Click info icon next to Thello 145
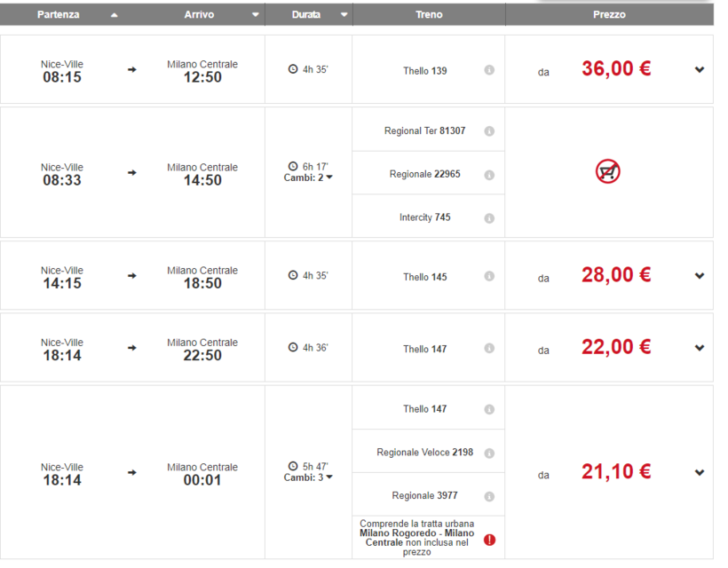This screenshot has height=568, width=728. (489, 278)
